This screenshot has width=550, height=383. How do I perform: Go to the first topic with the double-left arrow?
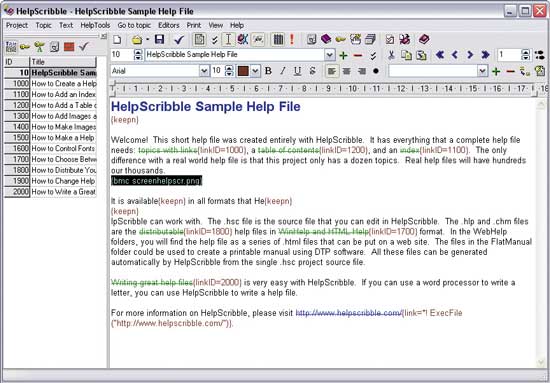coord(440,55)
